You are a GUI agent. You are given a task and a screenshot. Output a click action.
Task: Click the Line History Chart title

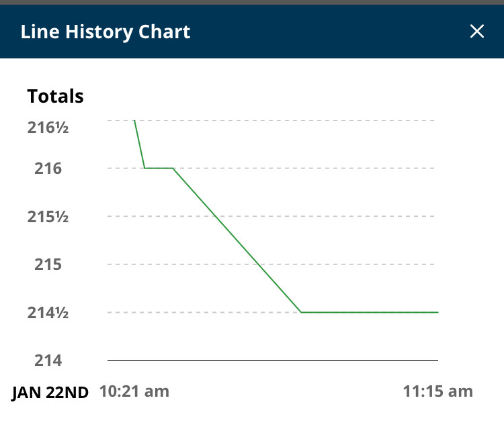pos(106,32)
